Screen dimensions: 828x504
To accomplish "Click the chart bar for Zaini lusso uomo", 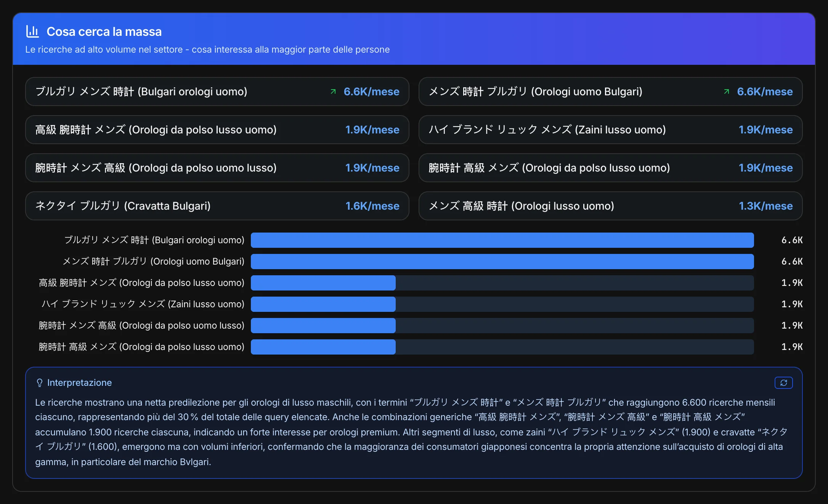I will tap(323, 304).
